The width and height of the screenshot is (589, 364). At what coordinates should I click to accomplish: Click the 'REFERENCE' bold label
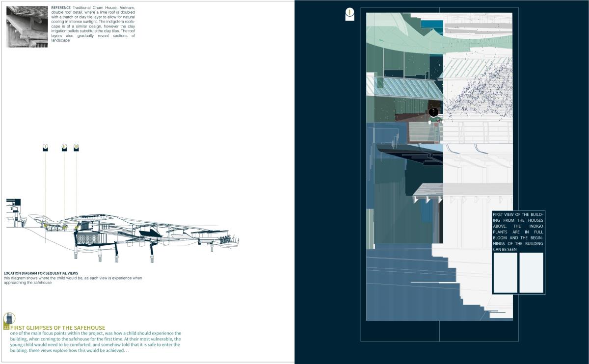click(x=60, y=8)
